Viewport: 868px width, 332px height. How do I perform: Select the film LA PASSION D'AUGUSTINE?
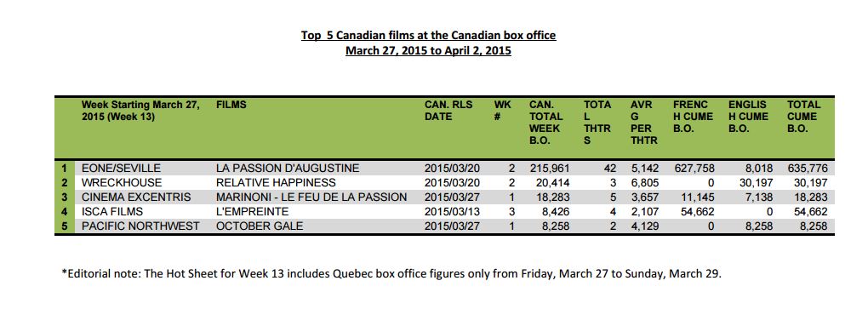(288, 169)
